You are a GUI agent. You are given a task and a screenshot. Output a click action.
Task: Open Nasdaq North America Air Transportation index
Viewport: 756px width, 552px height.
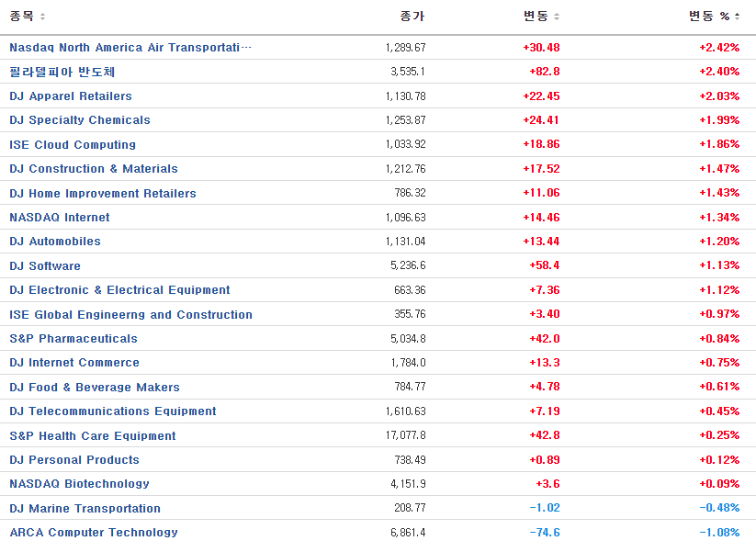(x=130, y=48)
